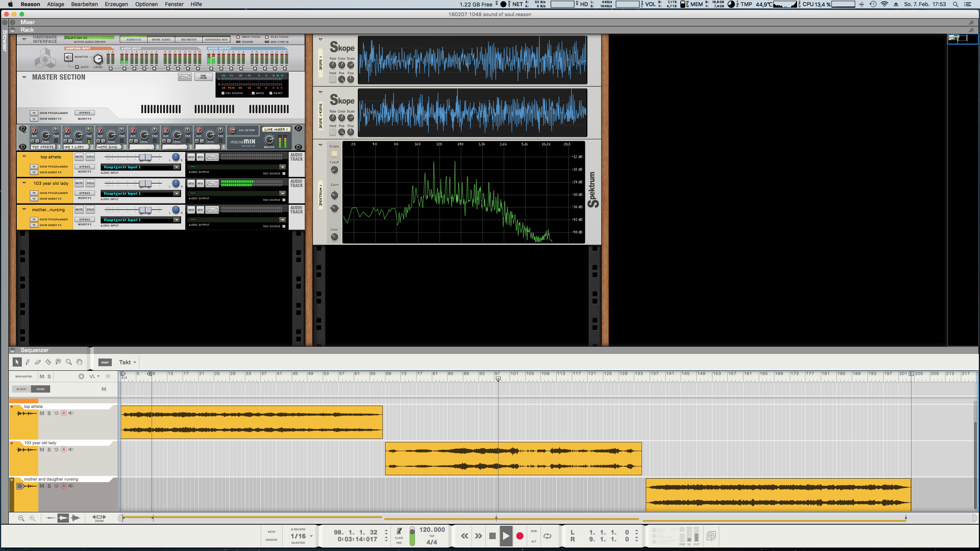Open the Fenster menu
The image size is (980, 551).
click(174, 4)
